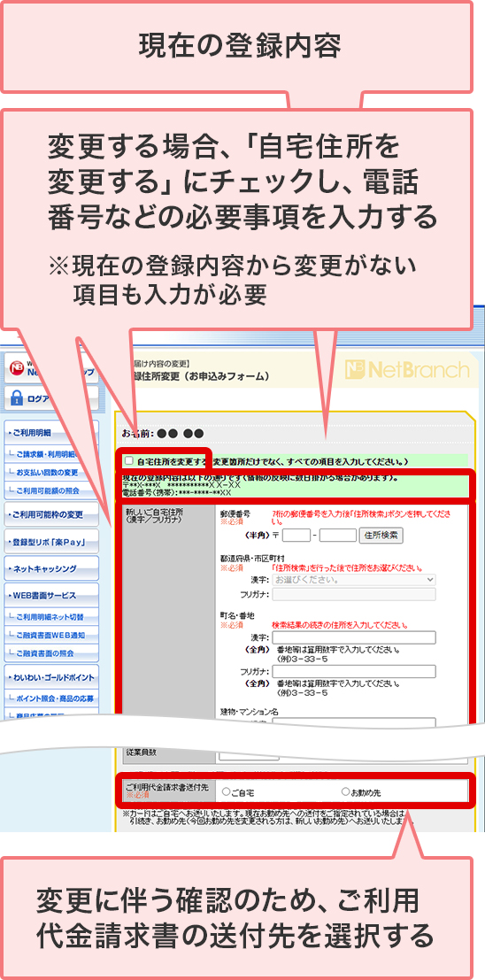Click the red NB logo icon in sidebar
This screenshot has height=980, width=485.
coord(17,369)
